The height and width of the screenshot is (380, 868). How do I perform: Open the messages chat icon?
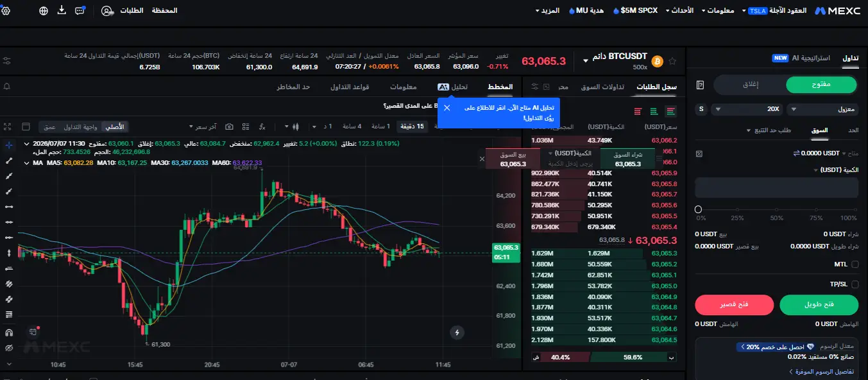(80, 11)
